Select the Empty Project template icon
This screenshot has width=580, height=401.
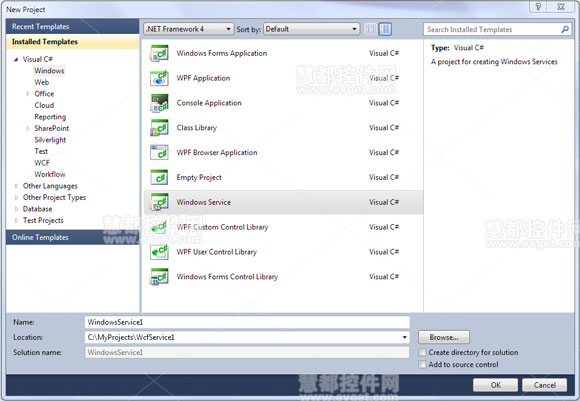click(159, 177)
